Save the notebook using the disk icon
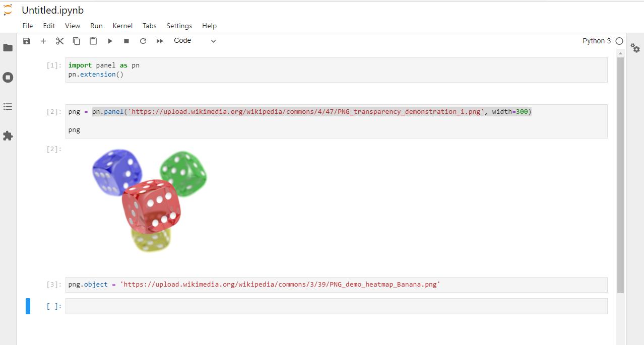The width and height of the screenshot is (644, 345). tap(26, 41)
